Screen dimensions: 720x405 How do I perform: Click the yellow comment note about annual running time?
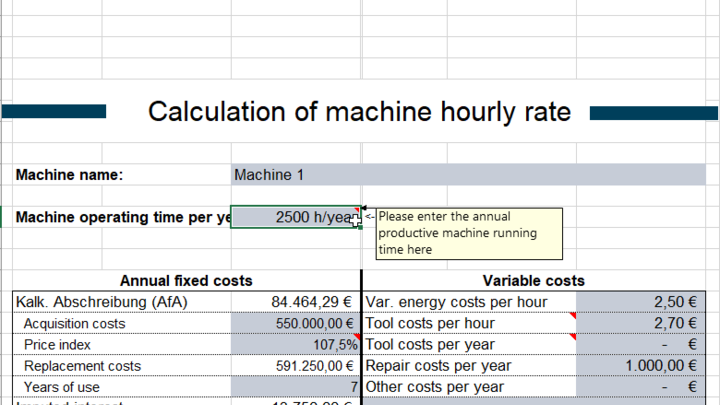point(468,233)
